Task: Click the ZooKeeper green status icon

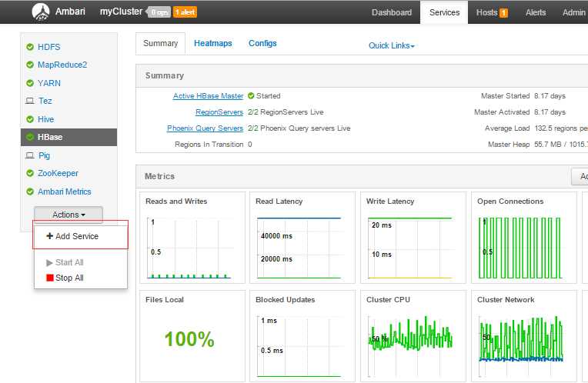Action: [30, 173]
